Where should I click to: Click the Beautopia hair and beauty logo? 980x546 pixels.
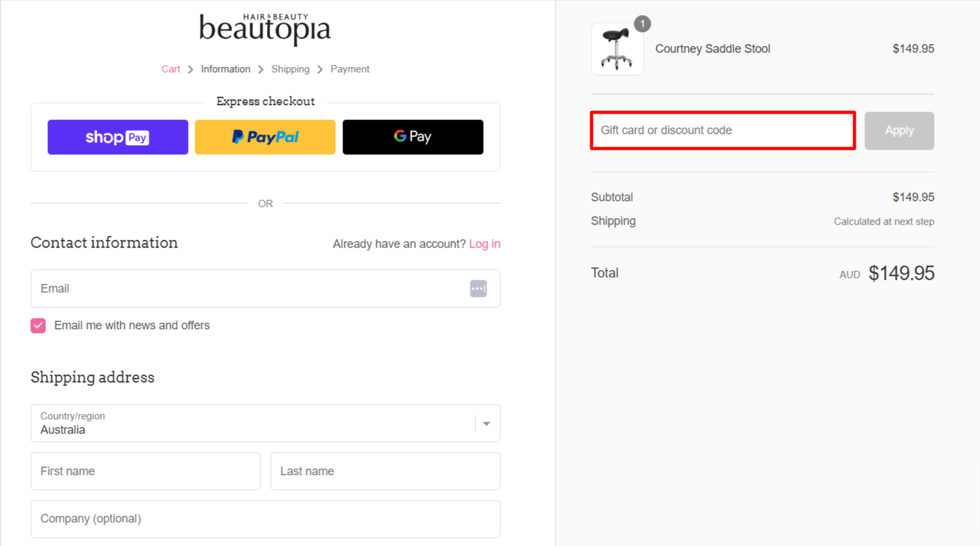tap(265, 28)
